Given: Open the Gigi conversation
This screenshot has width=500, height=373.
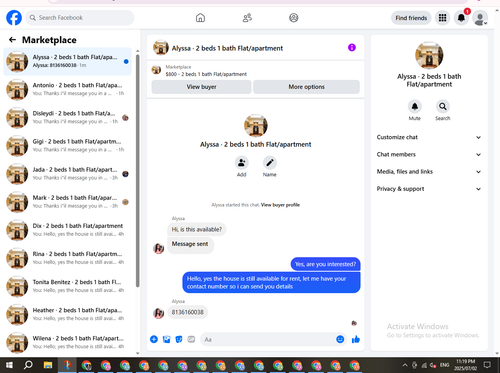Looking at the screenshot, I should click(67, 146).
